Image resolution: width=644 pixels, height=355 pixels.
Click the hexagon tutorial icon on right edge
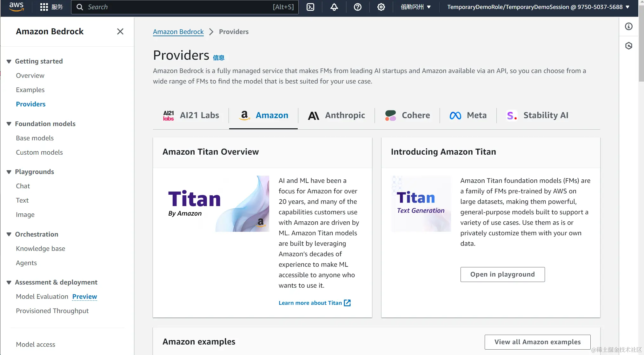point(629,46)
